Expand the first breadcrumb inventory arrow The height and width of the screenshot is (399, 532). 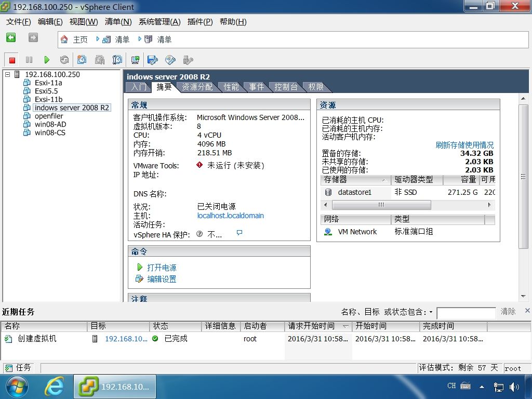(98, 39)
